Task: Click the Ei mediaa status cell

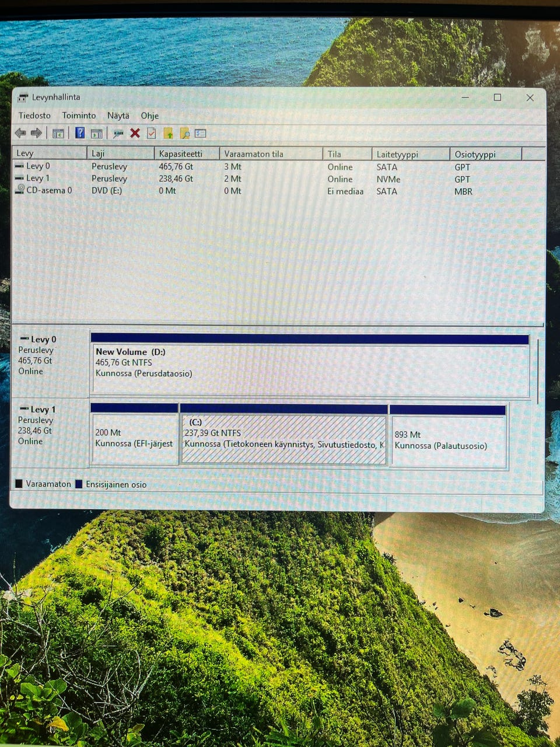Action: click(x=345, y=191)
